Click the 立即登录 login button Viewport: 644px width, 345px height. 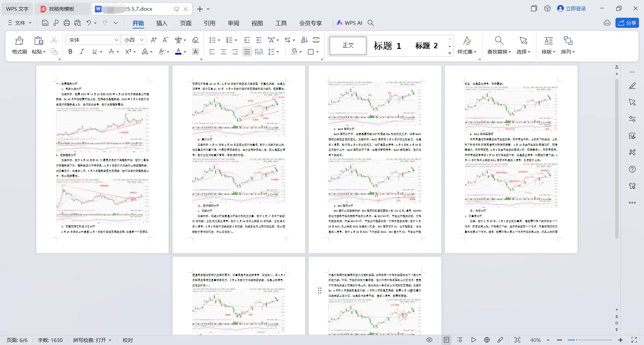pos(576,8)
